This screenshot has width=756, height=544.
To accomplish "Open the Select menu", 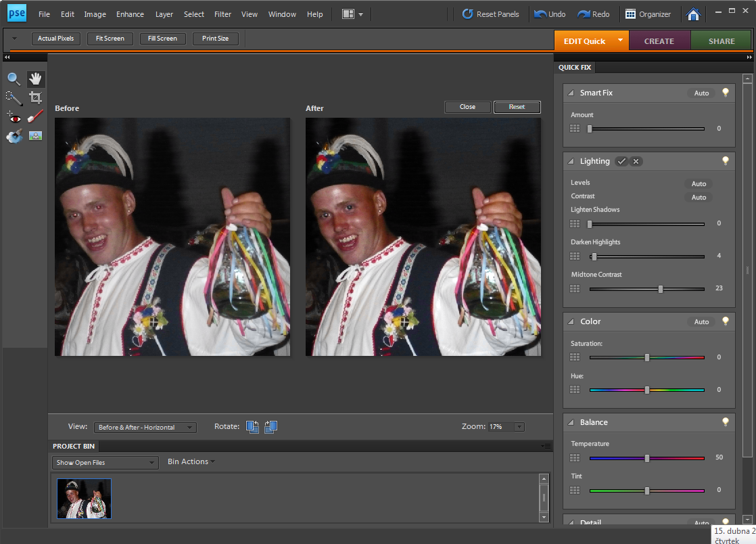I will (x=194, y=14).
